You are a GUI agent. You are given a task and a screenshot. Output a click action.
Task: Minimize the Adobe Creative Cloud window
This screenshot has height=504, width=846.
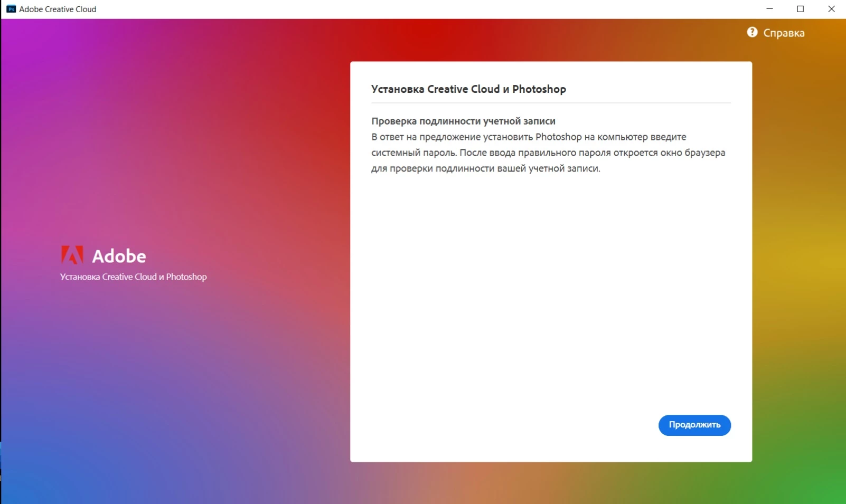(769, 9)
